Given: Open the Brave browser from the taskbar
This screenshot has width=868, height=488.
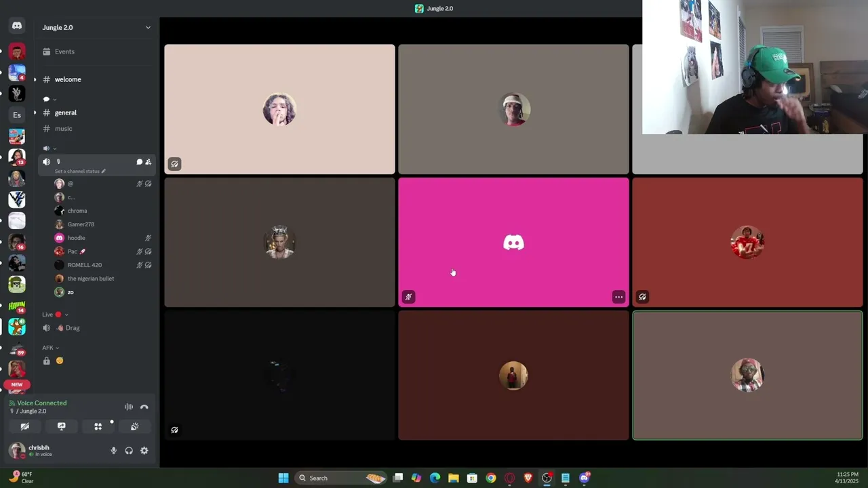Looking at the screenshot, I should pyautogui.click(x=528, y=478).
